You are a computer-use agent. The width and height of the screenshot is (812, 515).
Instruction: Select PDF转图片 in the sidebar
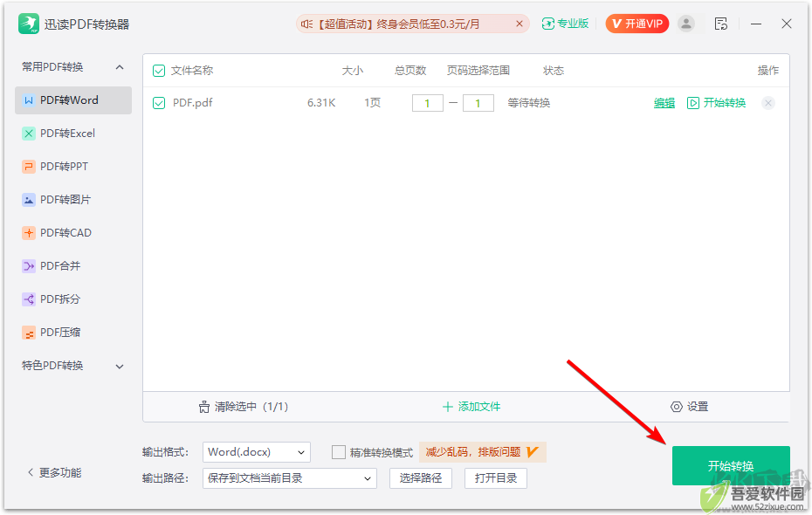(x=73, y=200)
